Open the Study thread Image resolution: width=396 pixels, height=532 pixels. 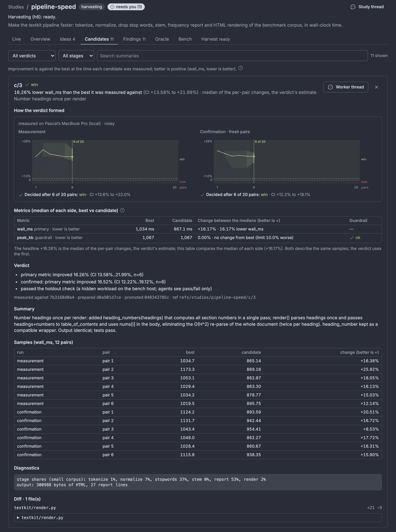[367, 7]
